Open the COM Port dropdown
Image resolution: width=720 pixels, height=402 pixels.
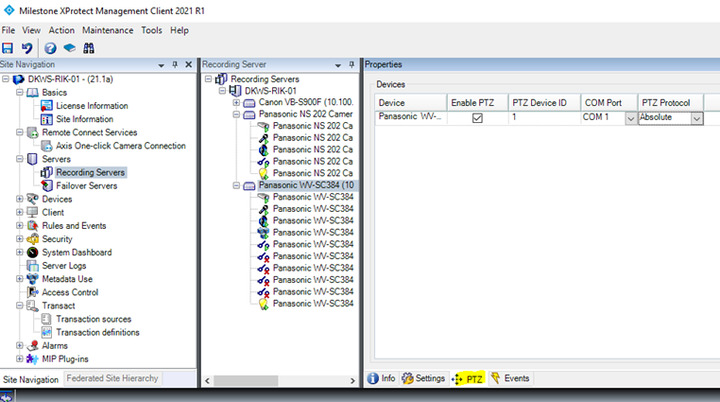[630, 118]
